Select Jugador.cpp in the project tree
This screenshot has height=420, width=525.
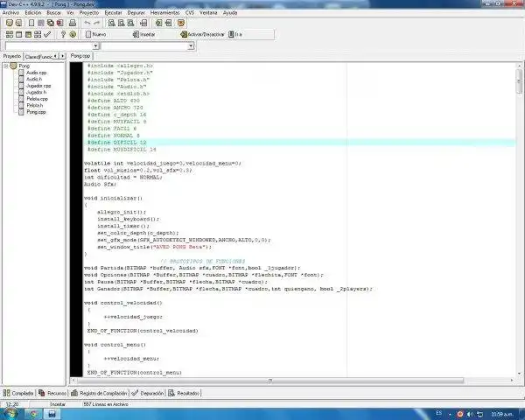38,86
